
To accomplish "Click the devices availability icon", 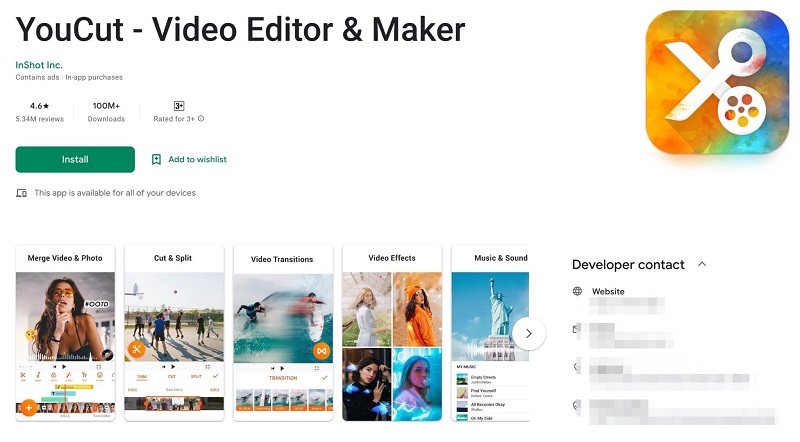I will click(x=21, y=193).
